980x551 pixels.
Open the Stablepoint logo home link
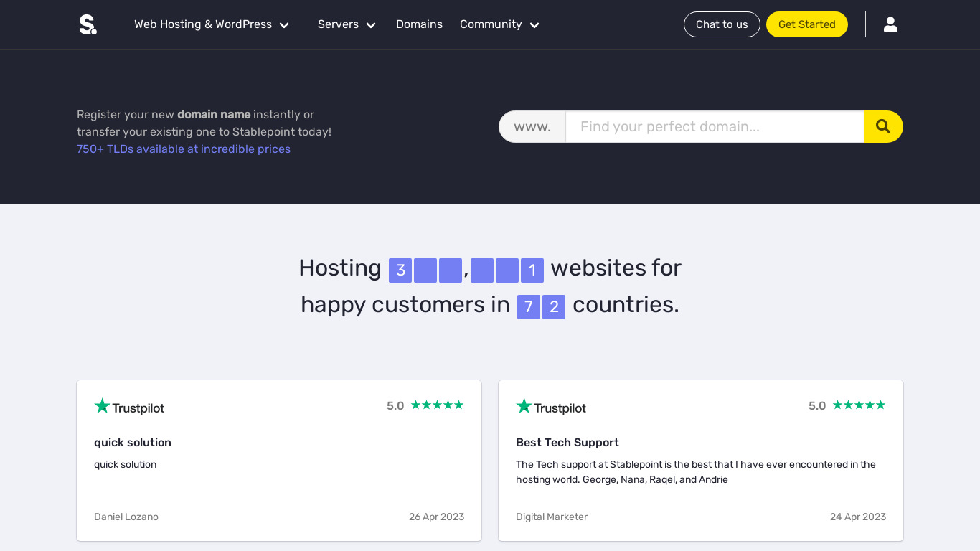point(88,24)
